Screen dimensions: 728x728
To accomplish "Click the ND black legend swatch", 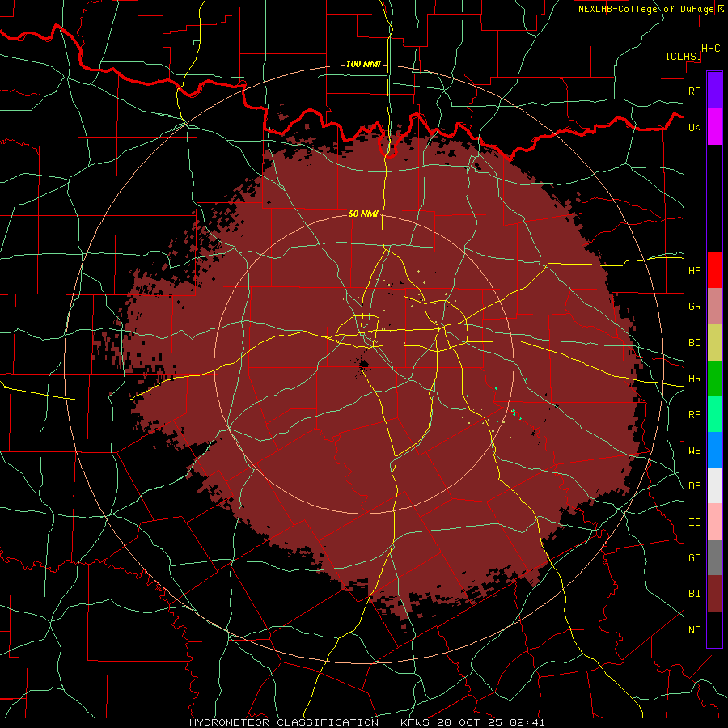I will click(x=714, y=629).
